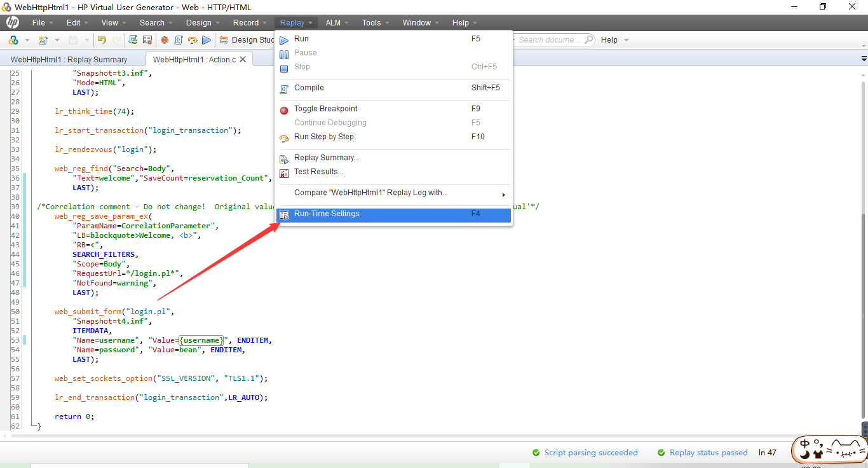The image size is (868, 468).
Task: Click the lr_rendezvous("login") code line
Action: (105, 149)
